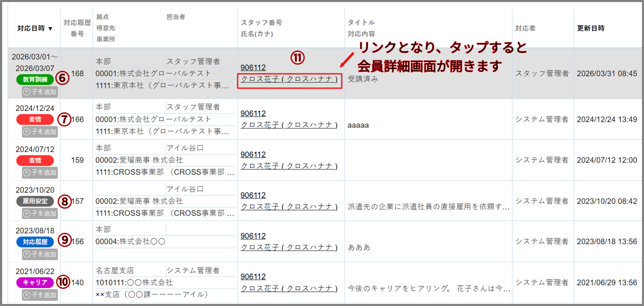This screenshot has height=306, width=644.
Task: Click the 苦情 tag dated 2024/12/24
Action: pos(35,119)
